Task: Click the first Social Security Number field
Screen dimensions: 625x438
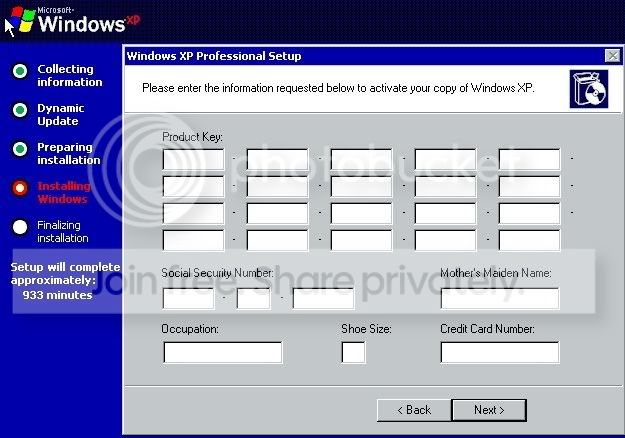Action: click(189, 299)
